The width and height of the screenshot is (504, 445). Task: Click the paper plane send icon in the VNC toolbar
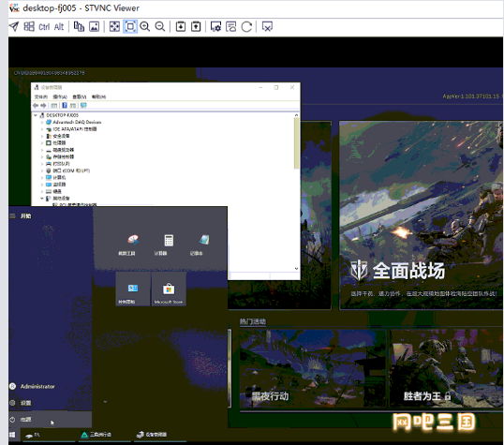(14, 26)
